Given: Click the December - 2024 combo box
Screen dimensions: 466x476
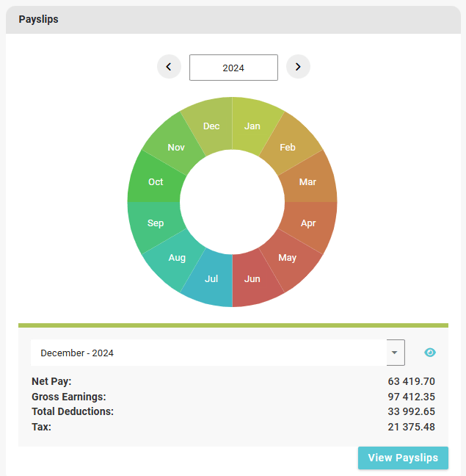Looking at the screenshot, I should (x=208, y=353).
